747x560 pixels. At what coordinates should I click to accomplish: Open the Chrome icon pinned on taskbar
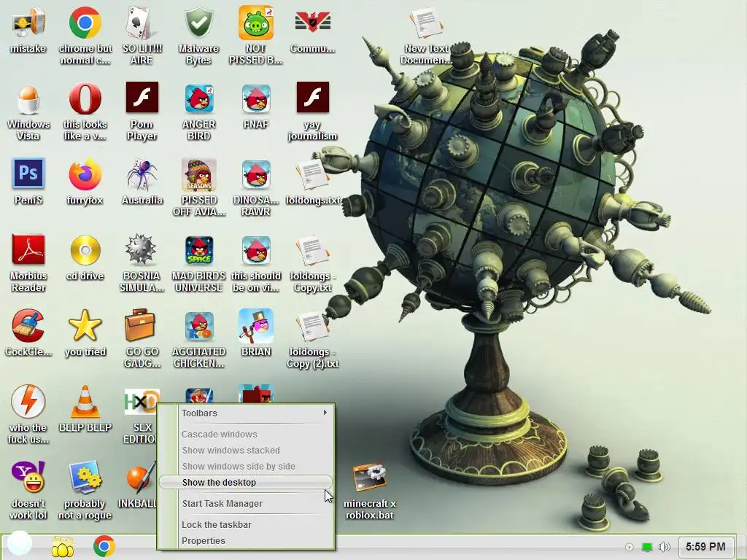104,546
